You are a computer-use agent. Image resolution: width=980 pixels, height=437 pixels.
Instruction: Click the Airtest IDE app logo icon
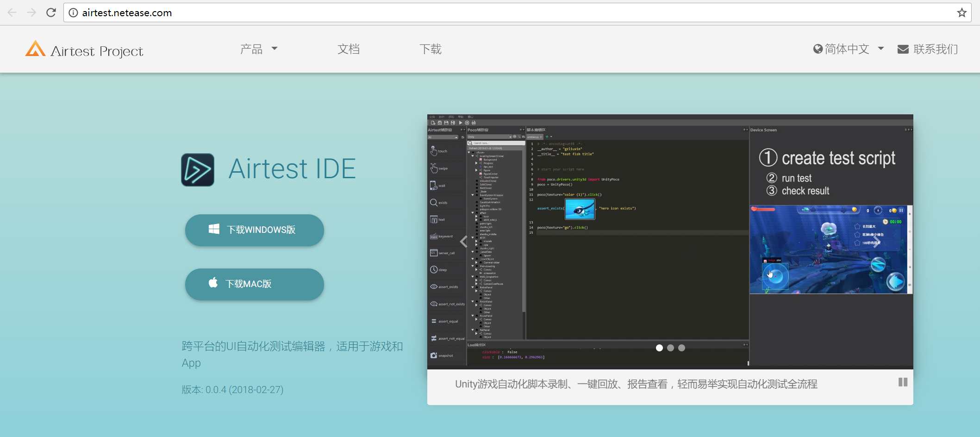pos(198,170)
